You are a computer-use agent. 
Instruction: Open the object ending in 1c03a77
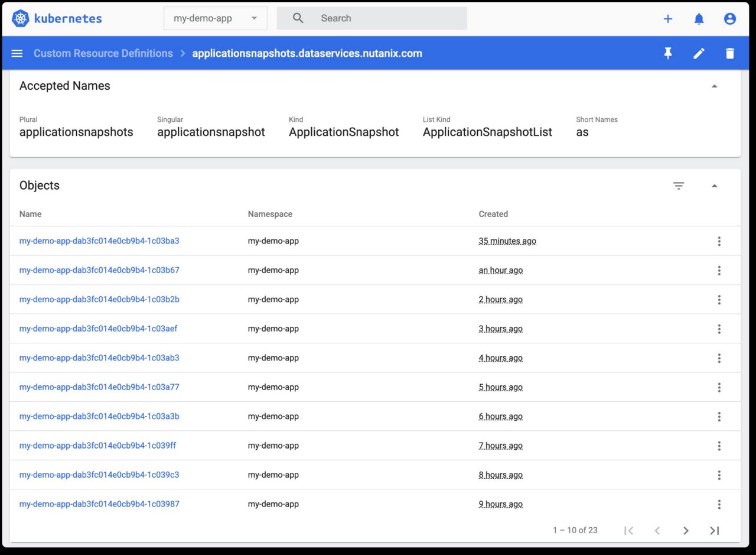(x=99, y=387)
